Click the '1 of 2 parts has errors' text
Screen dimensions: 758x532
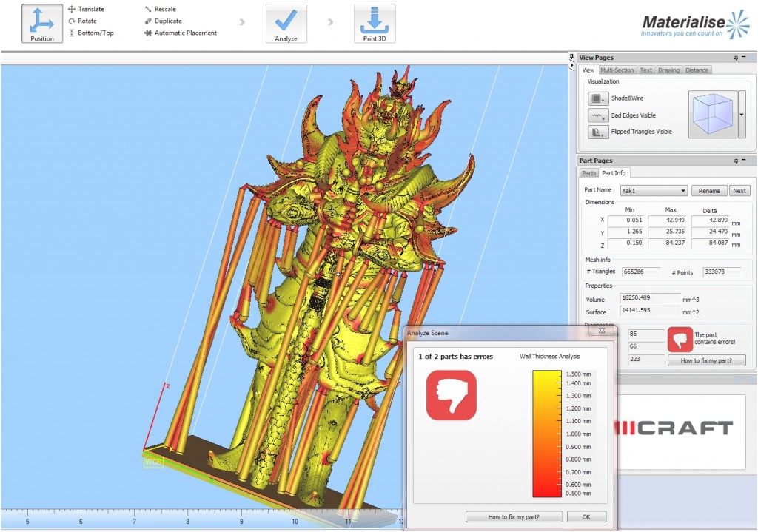tap(455, 357)
